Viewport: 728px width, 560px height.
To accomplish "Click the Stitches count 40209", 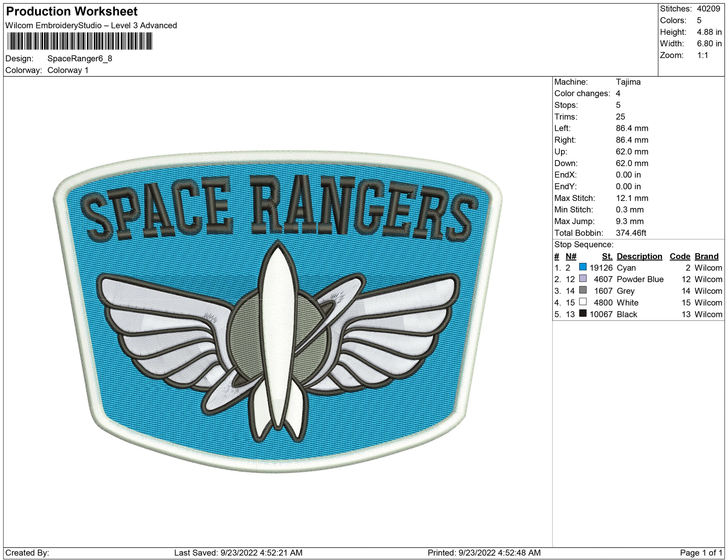I will [708, 9].
